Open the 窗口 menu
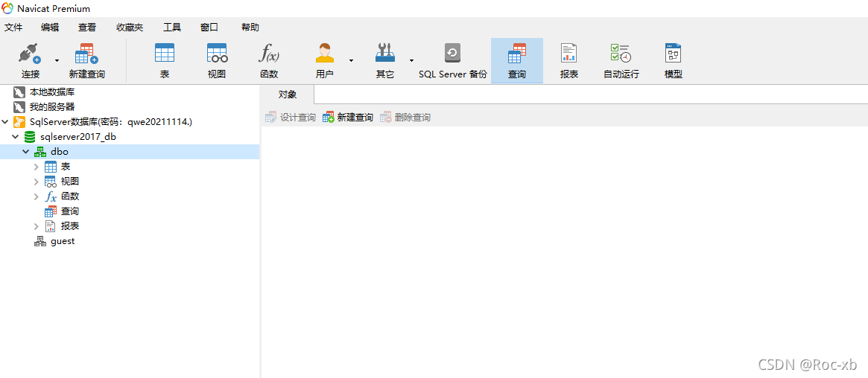This screenshot has height=378, width=868. [x=209, y=27]
